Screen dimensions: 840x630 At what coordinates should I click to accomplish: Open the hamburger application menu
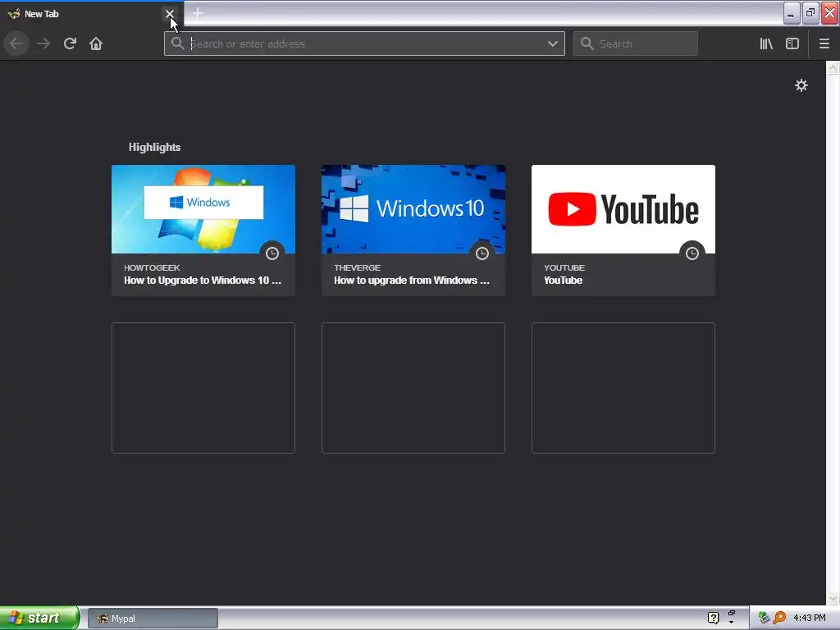click(x=824, y=43)
